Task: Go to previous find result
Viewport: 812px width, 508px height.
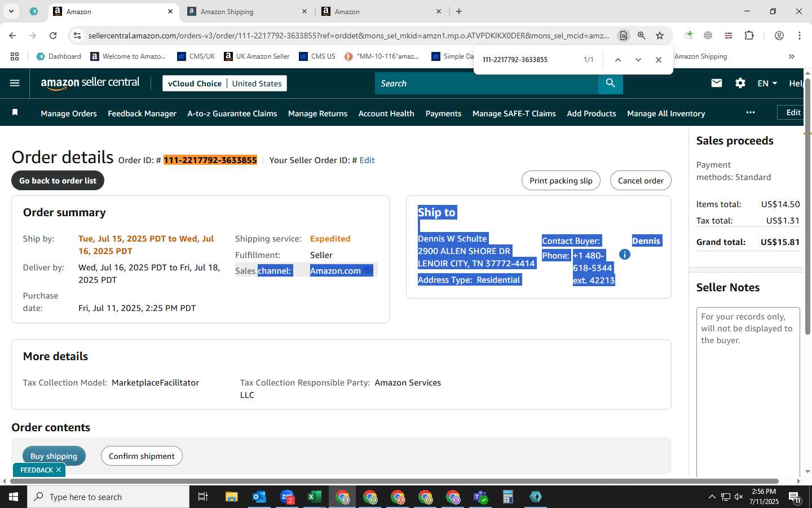Action: click(x=618, y=60)
